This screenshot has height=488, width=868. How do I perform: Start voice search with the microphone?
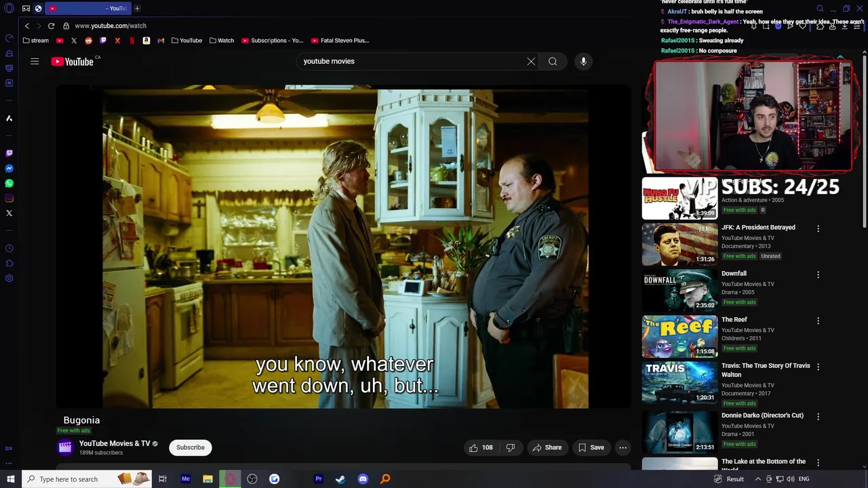583,62
